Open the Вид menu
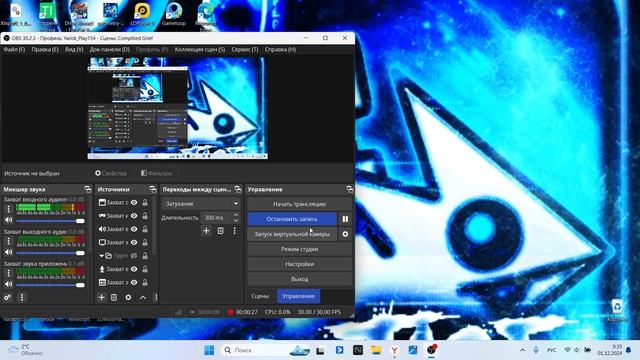Image resolution: width=640 pixels, height=360 pixels. [74, 49]
